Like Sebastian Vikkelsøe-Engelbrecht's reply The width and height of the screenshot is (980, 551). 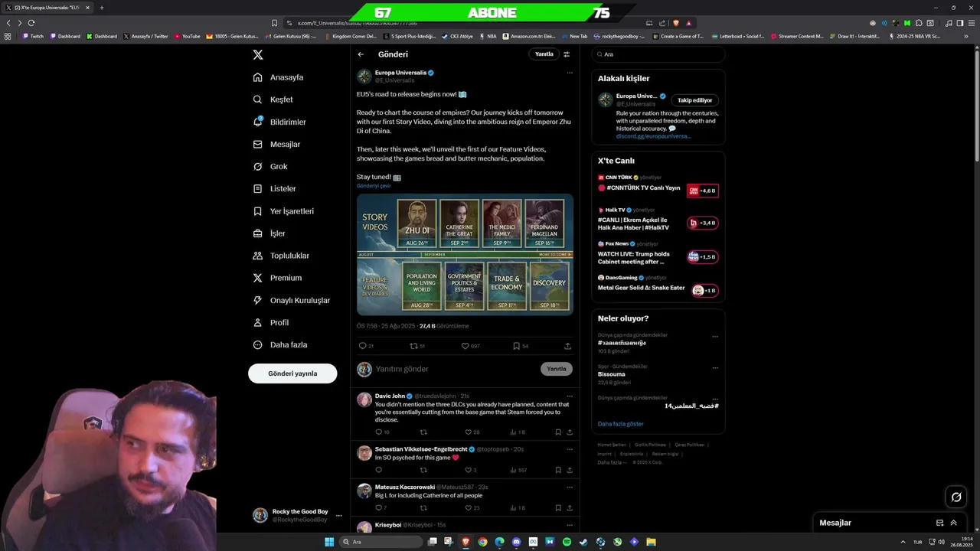[470, 470]
